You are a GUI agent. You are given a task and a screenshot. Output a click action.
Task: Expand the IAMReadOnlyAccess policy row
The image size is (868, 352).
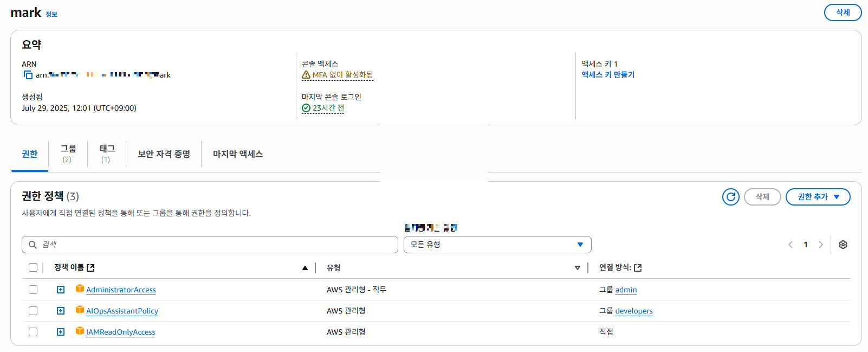coord(61,332)
